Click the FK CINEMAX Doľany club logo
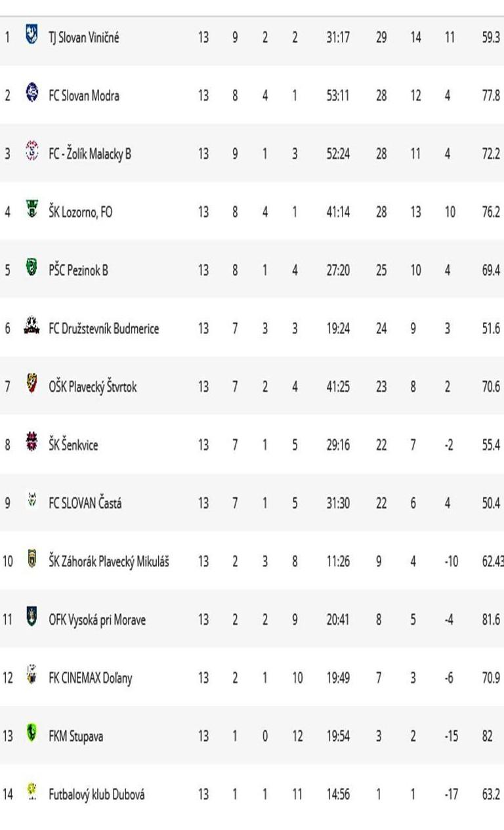The height and width of the screenshot is (830, 504). [31, 674]
